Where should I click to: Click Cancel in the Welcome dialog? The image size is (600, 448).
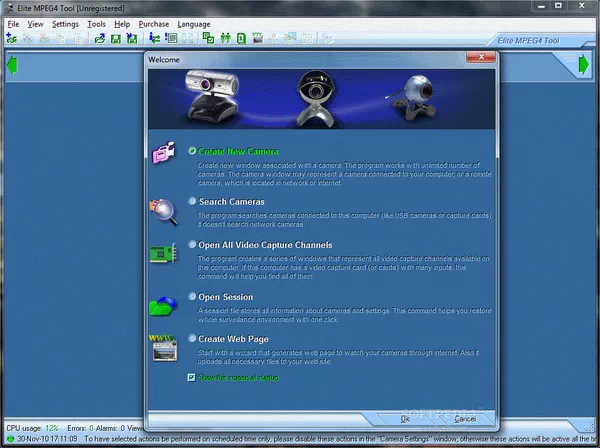point(465,419)
